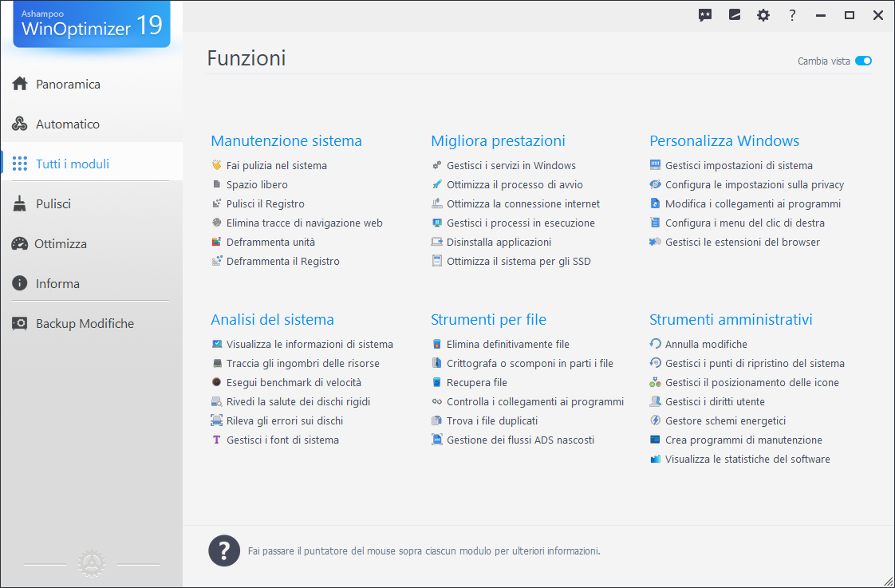895x588 pixels.
Task: Open Configura le impostazioni sulla privacy
Action: click(755, 184)
